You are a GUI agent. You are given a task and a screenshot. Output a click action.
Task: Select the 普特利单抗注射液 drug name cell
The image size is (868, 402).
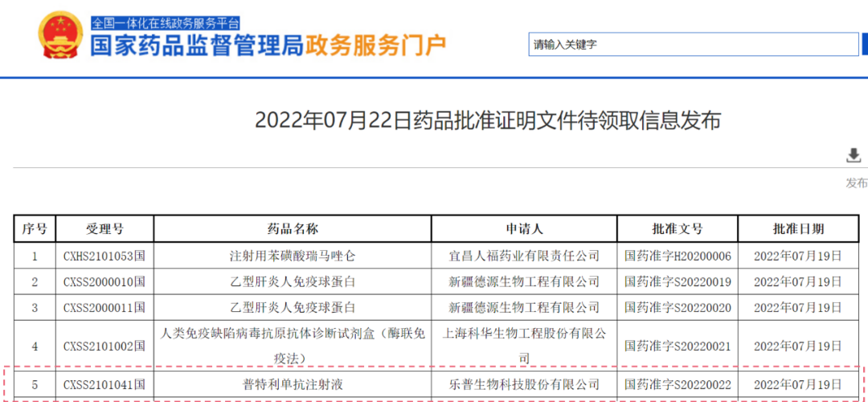[293, 385]
